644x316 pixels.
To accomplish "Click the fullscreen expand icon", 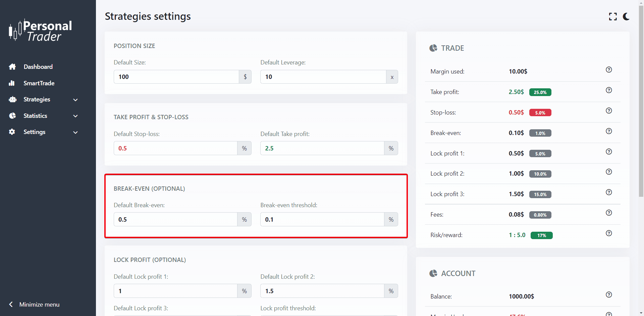I will tap(613, 16).
